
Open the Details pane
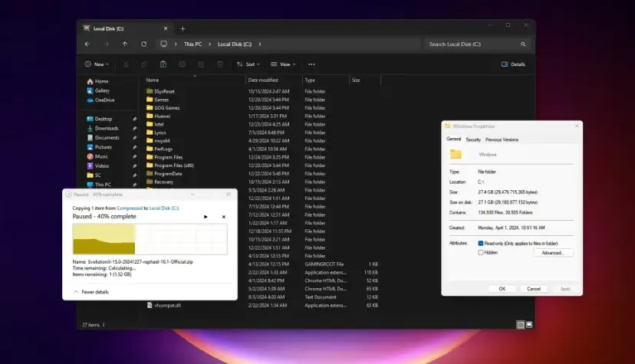point(513,64)
